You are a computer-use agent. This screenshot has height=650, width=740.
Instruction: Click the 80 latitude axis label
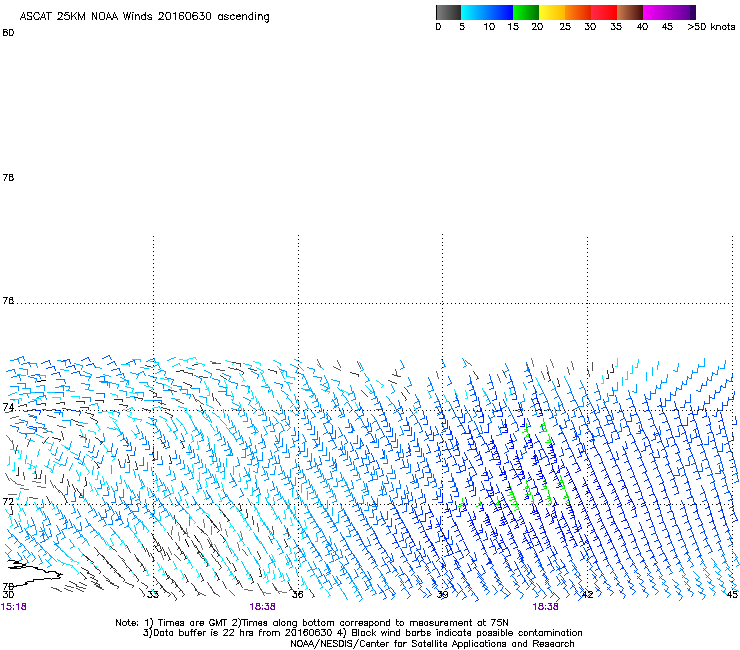click(8, 33)
